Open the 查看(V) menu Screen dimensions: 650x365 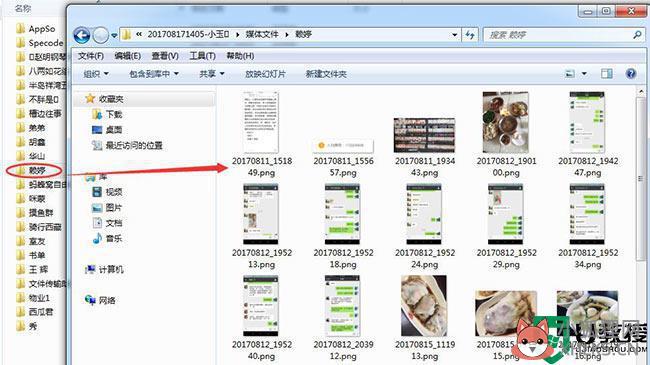pos(165,56)
